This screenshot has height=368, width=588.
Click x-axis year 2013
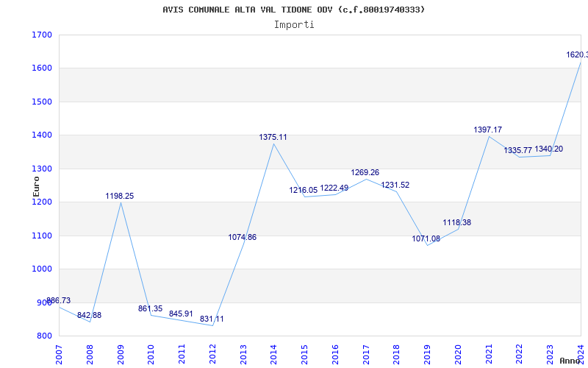tap(243, 355)
